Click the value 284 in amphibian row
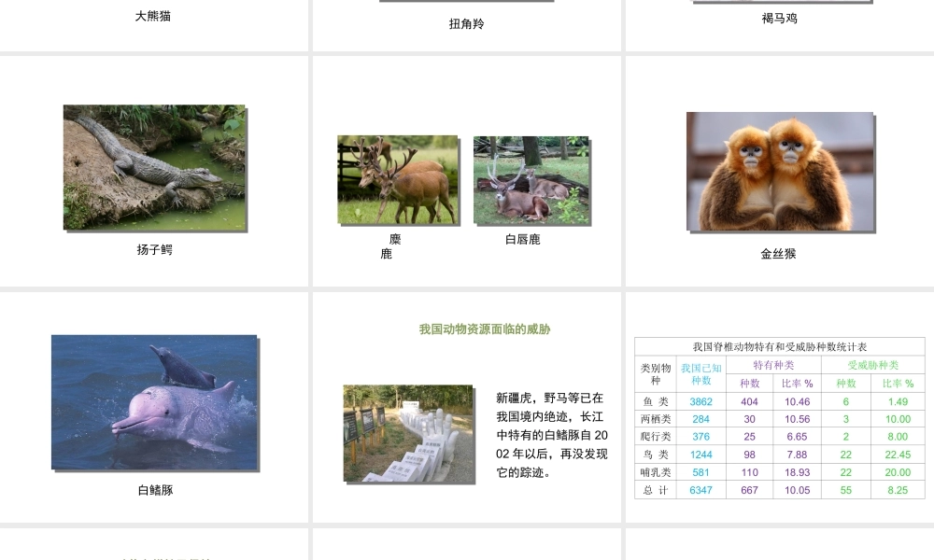Viewport: 934px width, 560px height. [701, 419]
